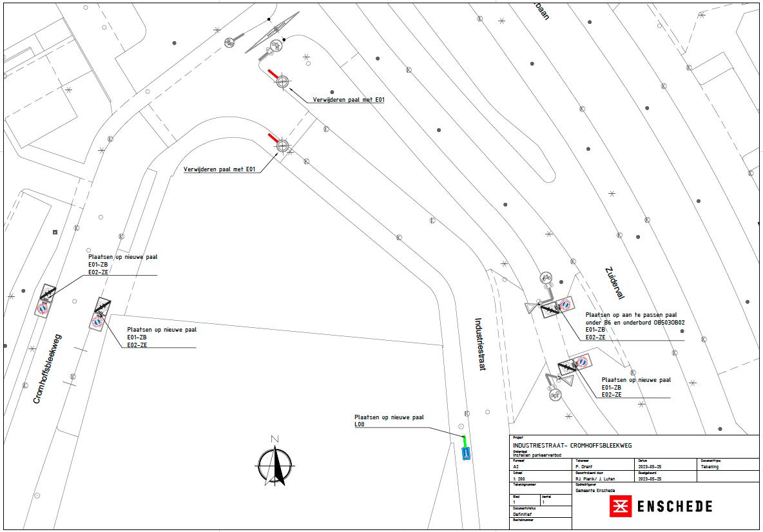Select no-parking zone sign on the adjusted B6 pole

(565, 304)
